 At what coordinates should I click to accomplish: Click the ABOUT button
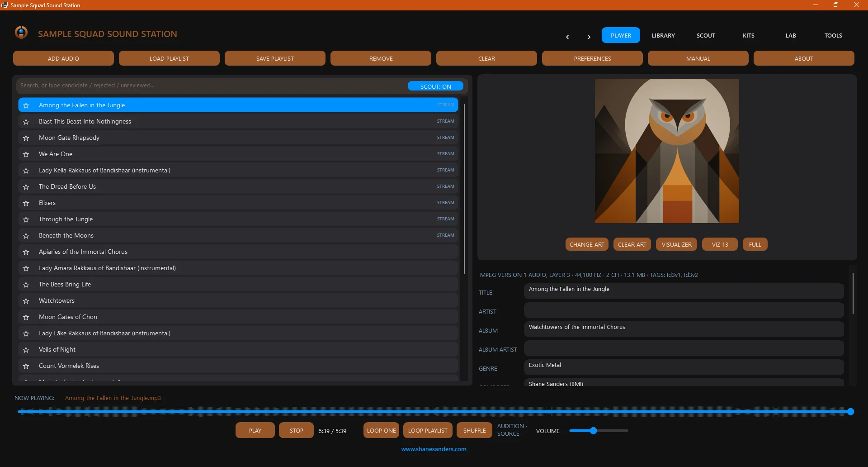coord(804,58)
